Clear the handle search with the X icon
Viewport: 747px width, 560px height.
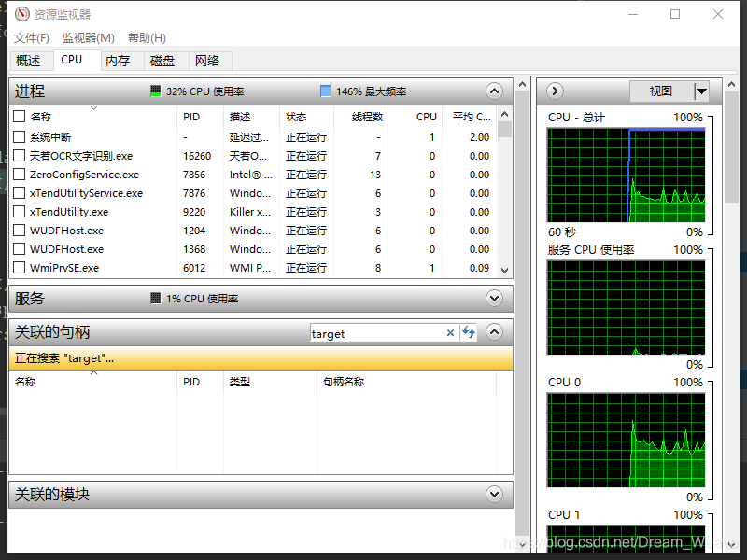450,333
